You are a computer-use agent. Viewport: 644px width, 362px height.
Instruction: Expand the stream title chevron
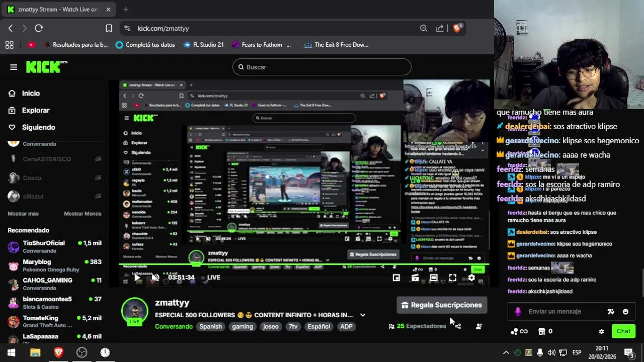click(363, 315)
